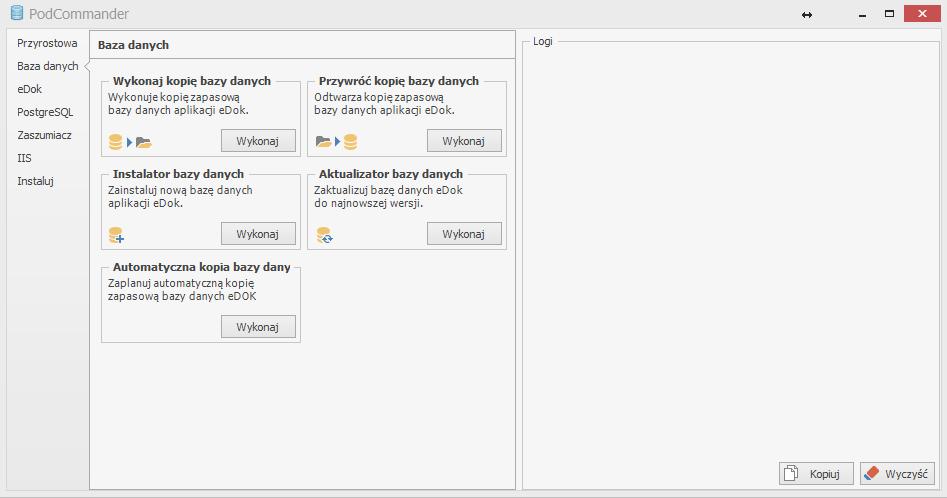Click the folder-to-database restore icon
Viewport: 947px width, 498px height.
coord(336,142)
